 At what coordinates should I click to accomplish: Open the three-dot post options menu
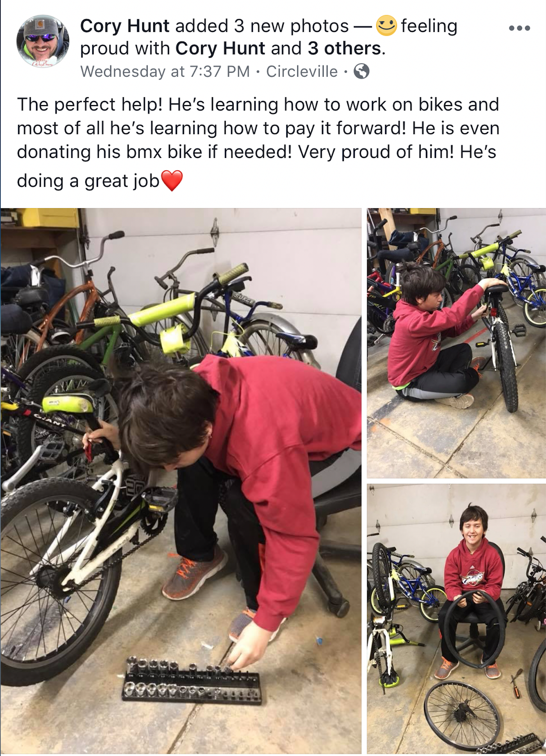(520, 28)
